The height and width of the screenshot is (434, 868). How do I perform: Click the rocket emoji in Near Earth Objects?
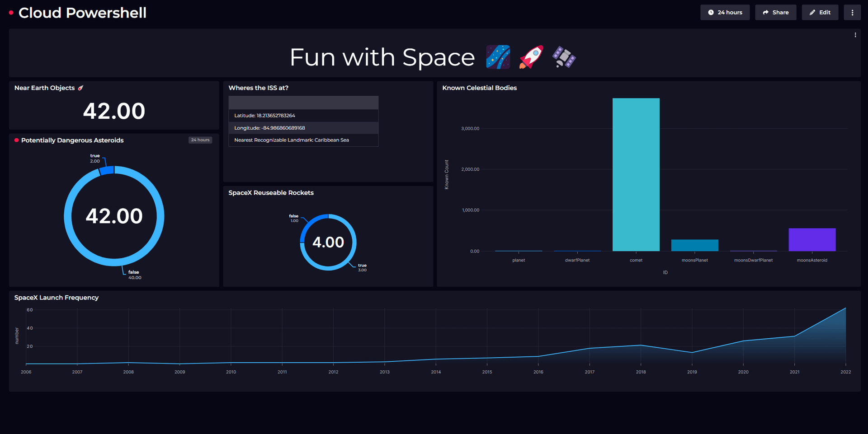point(80,88)
